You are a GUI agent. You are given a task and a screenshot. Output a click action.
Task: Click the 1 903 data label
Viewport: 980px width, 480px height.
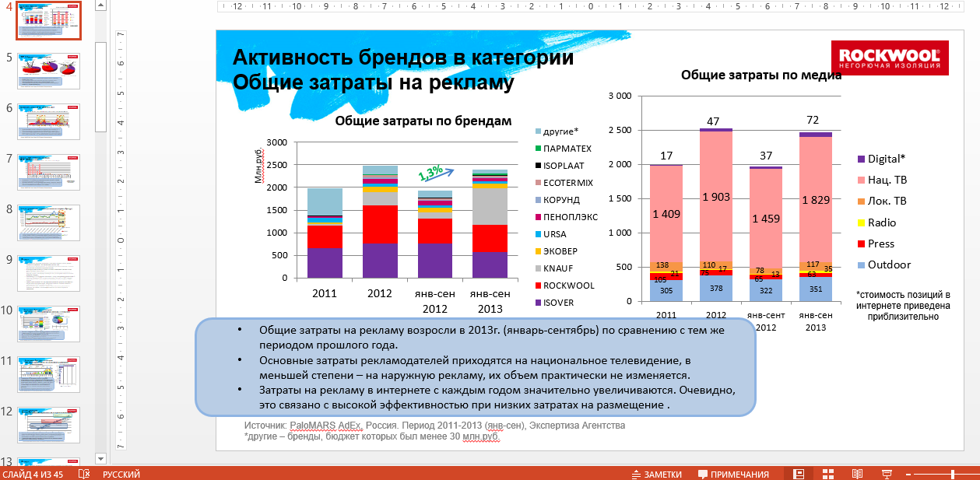[716, 198]
